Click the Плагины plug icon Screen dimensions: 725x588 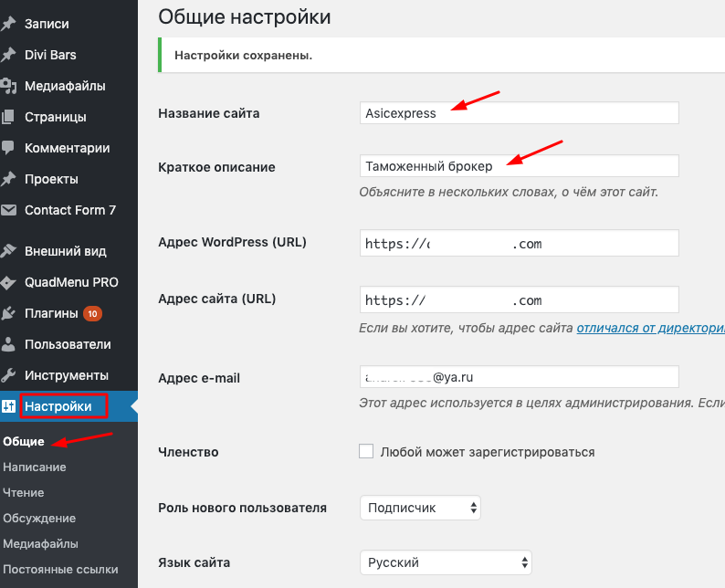click(8, 313)
